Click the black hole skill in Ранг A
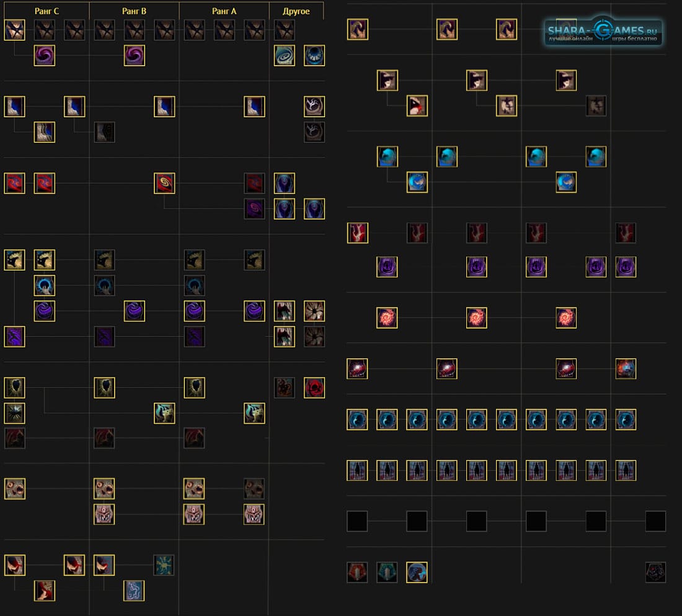This screenshot has width=682, height=616. (x=195, y=388)
